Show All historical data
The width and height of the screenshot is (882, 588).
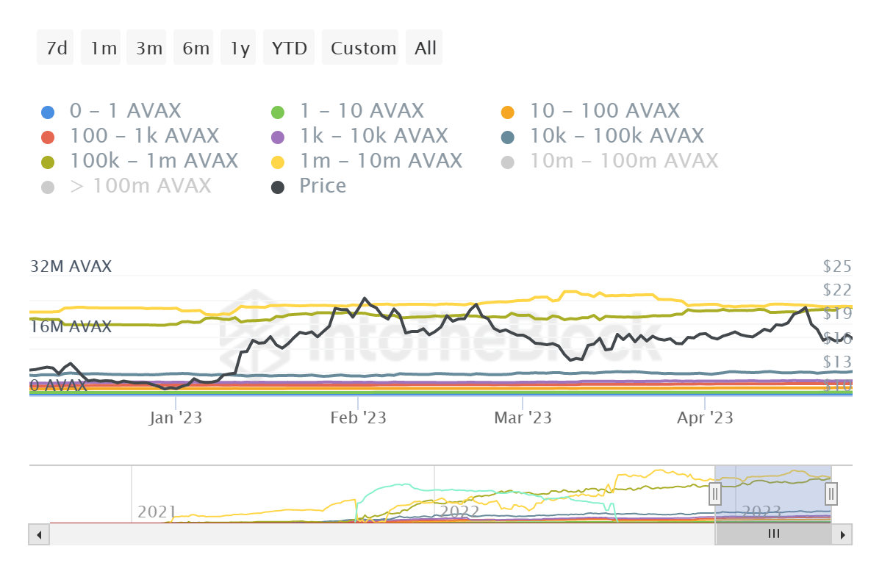click(425, 48)
